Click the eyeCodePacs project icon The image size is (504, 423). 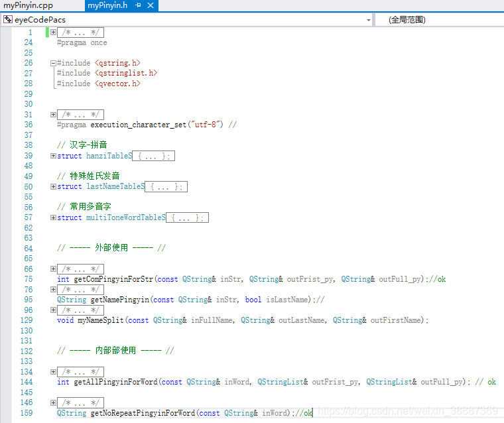coord(8,20)
